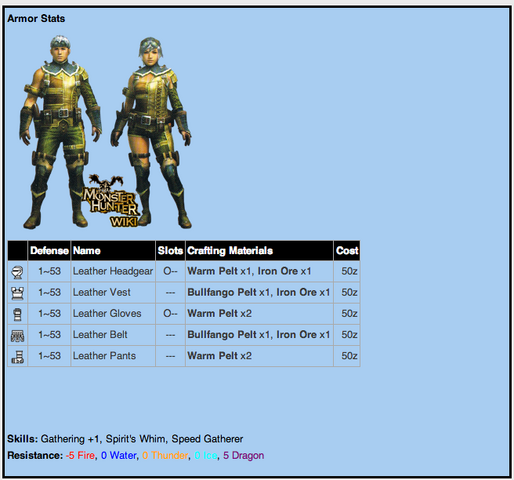
Task: Select the Leather Headgear name cell
Action: point(113,271)
